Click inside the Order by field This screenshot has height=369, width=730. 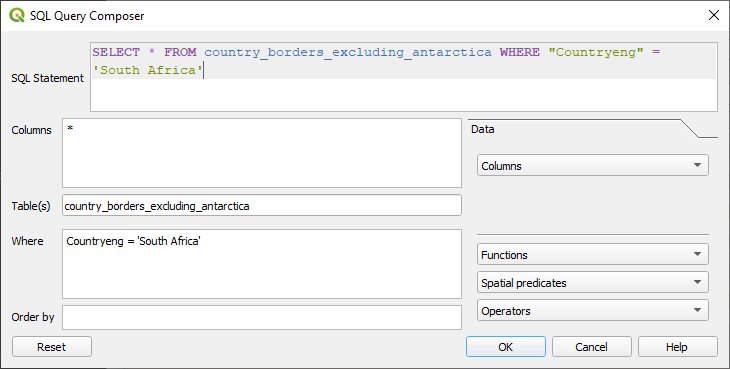(x=262, y=317)
